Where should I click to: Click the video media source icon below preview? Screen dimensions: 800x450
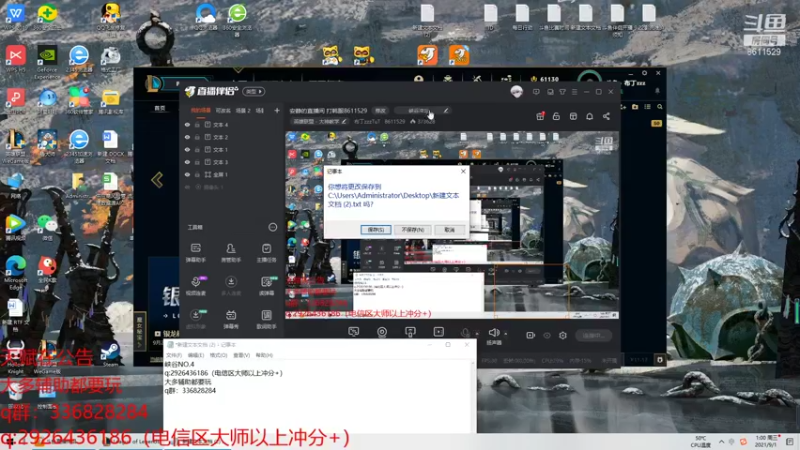click(438, 332)
